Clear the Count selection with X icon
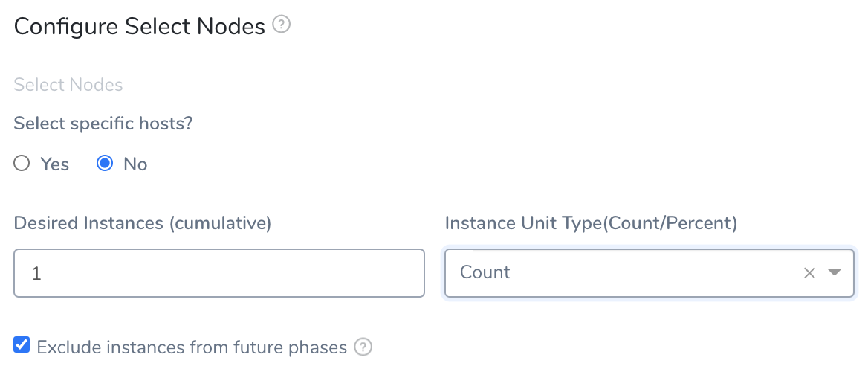The image size is (868, 375). [x=809, y=272]
